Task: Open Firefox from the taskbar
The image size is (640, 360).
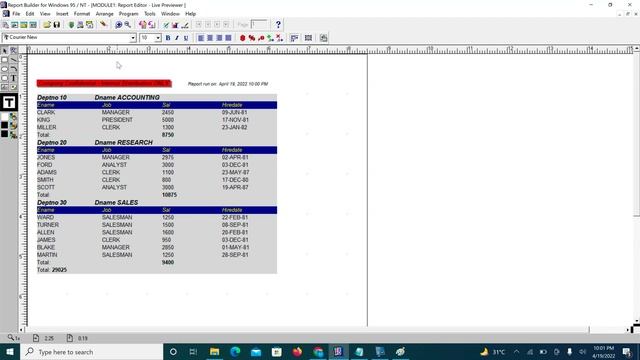Action: 297,352
